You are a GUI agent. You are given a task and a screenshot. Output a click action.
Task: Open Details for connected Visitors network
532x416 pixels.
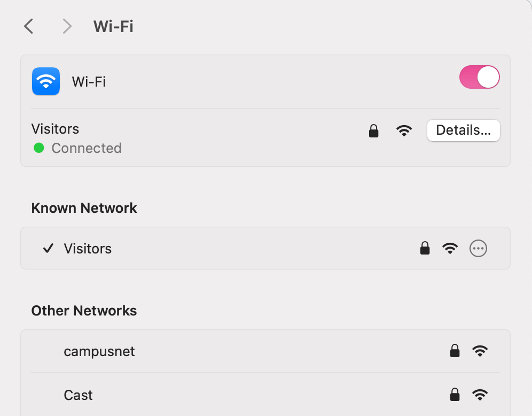(463, 130)
